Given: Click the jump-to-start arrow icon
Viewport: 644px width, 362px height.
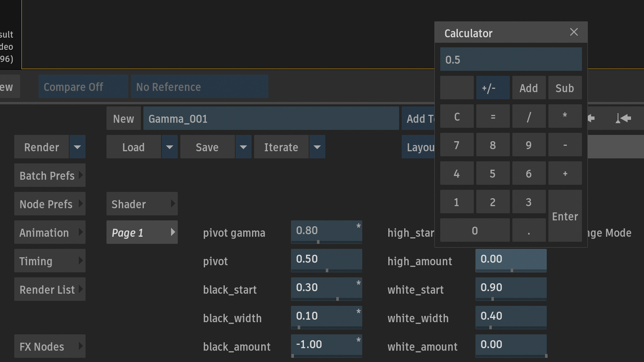Looking at the screenshot, I should pos(623,119).
